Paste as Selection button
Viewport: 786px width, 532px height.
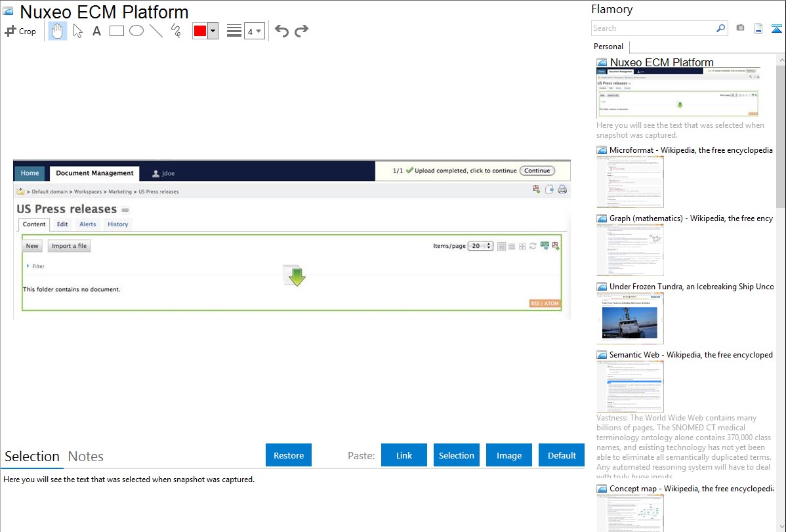pyautogui.click(x=457, y=455)
